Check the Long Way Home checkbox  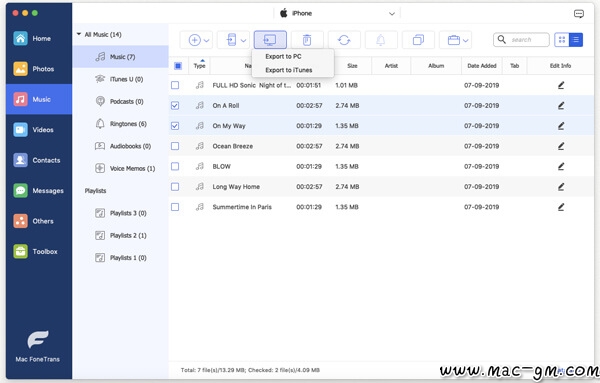coord(175,186)
